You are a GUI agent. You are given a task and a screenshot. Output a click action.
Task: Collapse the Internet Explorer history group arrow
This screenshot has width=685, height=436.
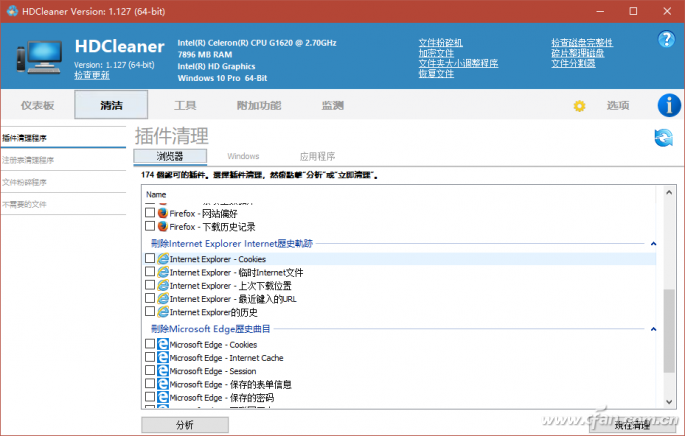653,243
